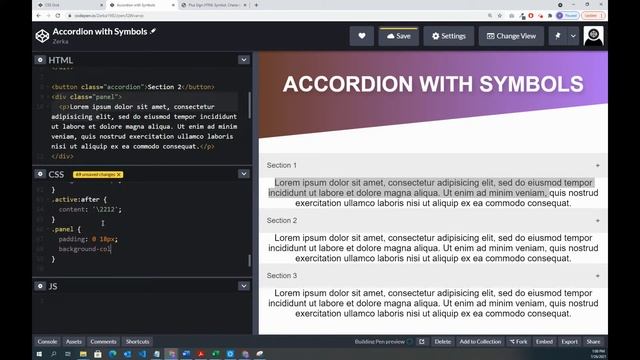Reload page in browser toolbar
The height and width of the screenshot is (360, 640).
click(x=58, y=16)
